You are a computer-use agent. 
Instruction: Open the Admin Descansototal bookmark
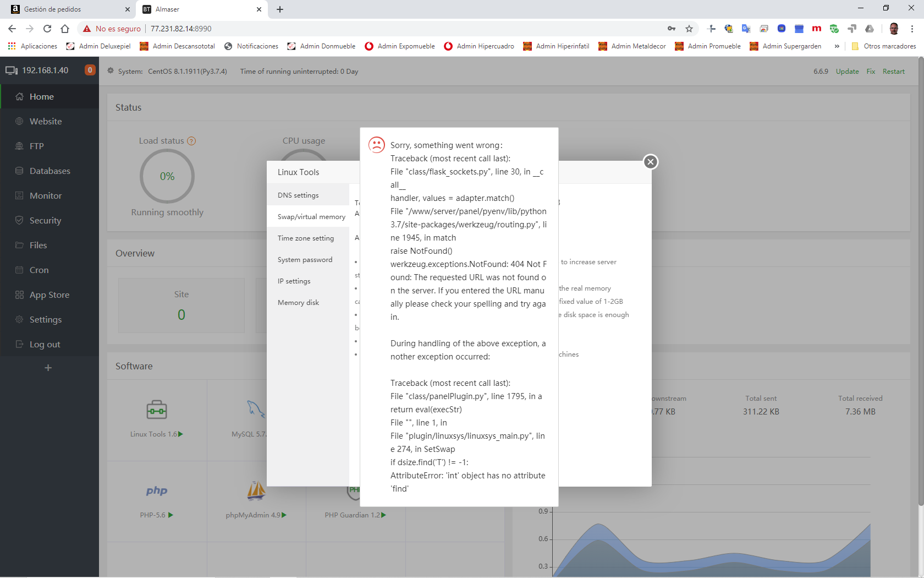pos(177,46)
